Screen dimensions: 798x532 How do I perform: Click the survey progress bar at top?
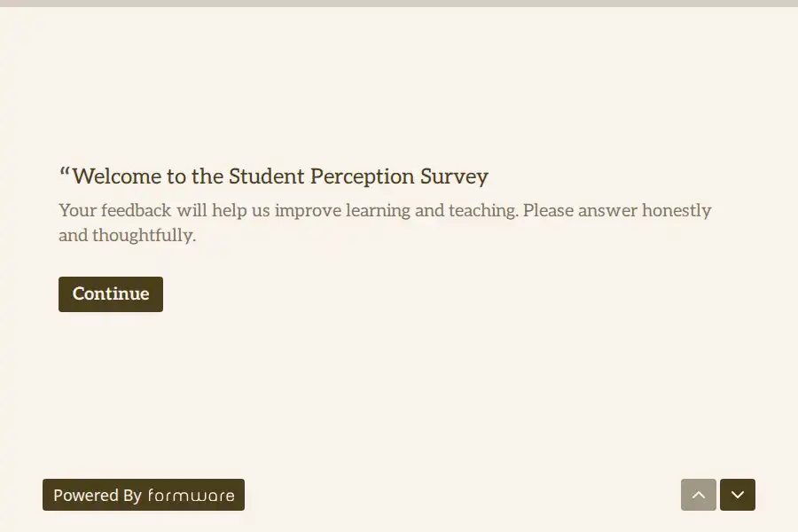[x=399, y=3]
